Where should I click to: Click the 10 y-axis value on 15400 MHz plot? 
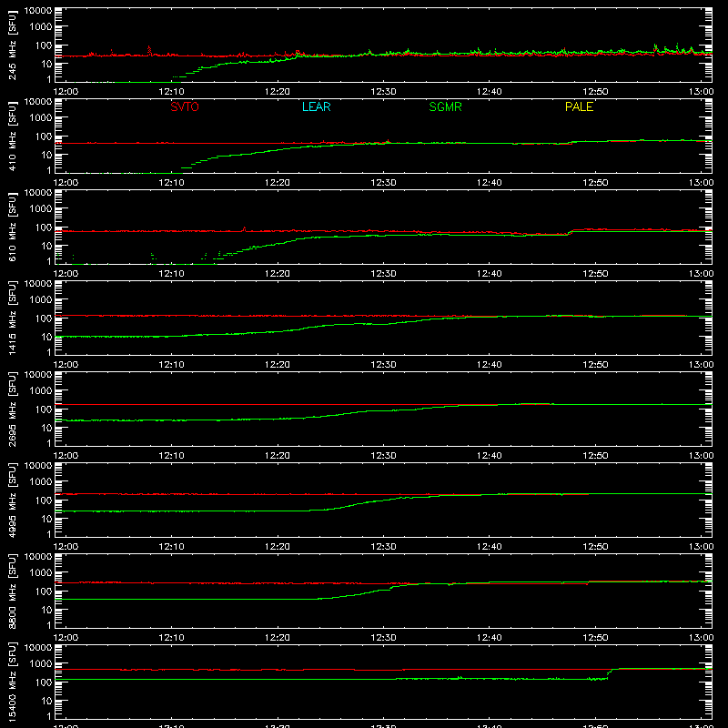[46, 701]
